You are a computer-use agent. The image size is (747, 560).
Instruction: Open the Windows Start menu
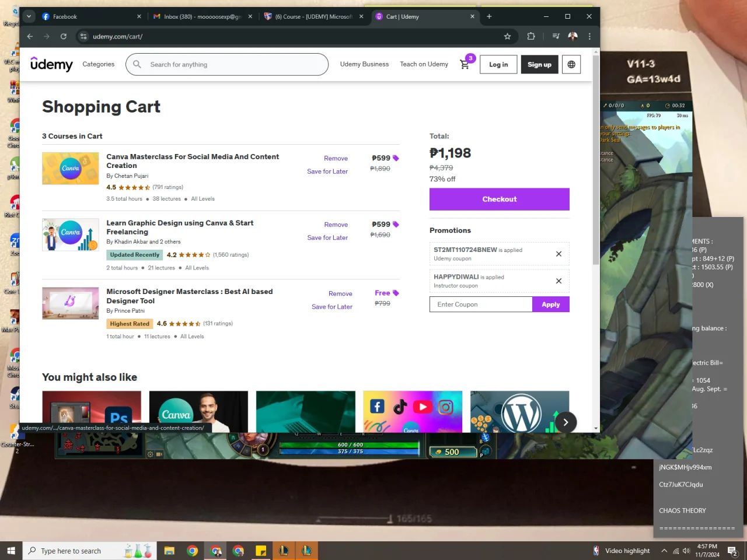click(x=11, y=551)
